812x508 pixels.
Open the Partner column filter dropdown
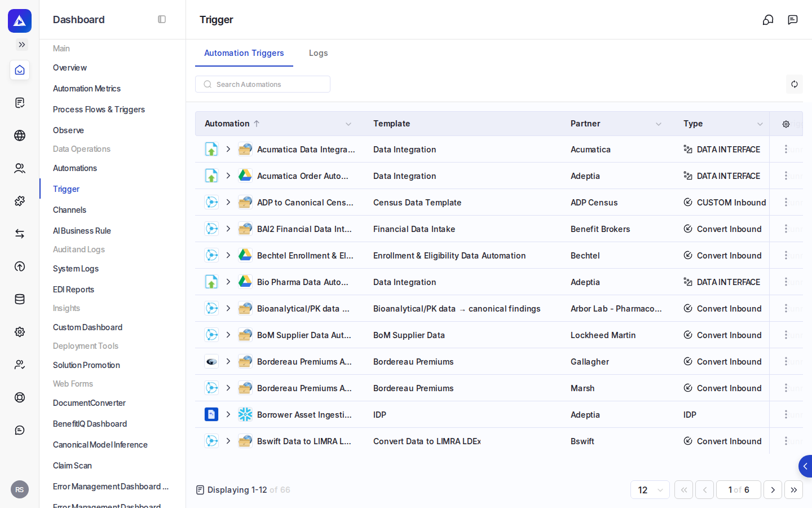(x=658, y=124)
